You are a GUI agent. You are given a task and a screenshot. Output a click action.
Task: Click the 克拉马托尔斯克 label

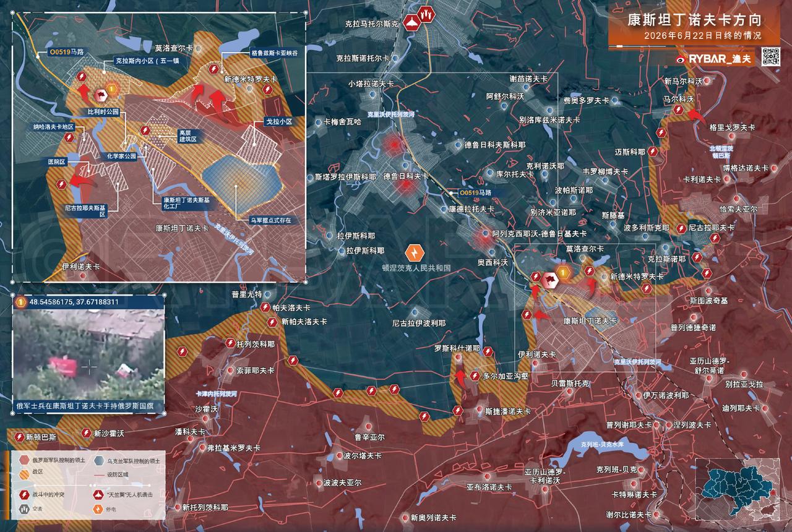tap(372, 24)
